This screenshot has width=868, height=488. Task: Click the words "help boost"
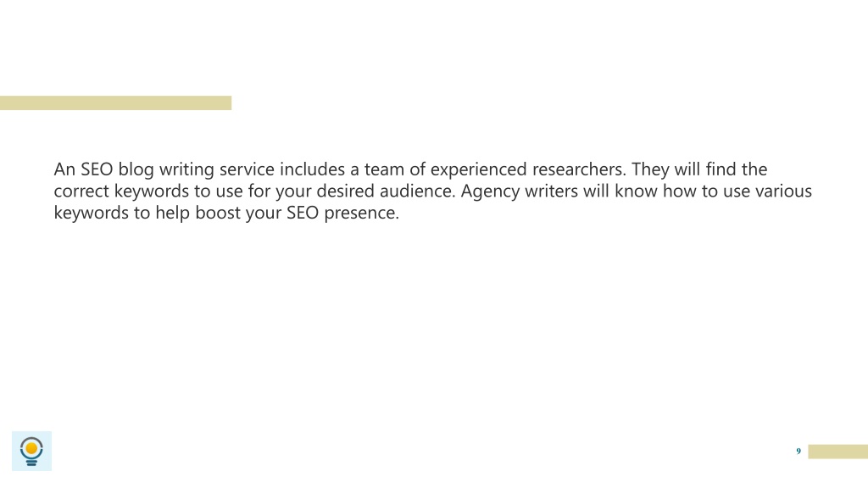pos(198,213)
